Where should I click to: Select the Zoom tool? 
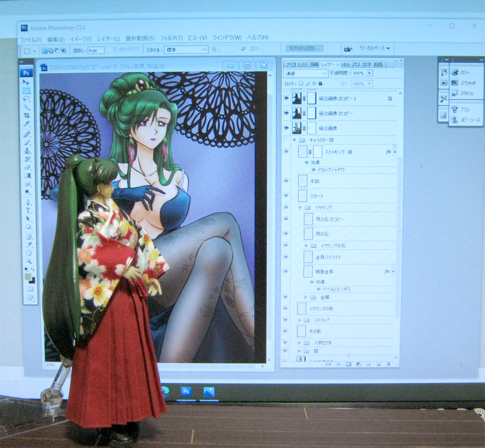(29, 261)
